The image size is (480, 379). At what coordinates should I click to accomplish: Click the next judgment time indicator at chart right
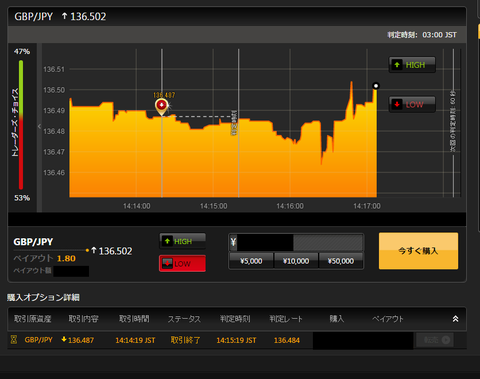click(453, 121)
